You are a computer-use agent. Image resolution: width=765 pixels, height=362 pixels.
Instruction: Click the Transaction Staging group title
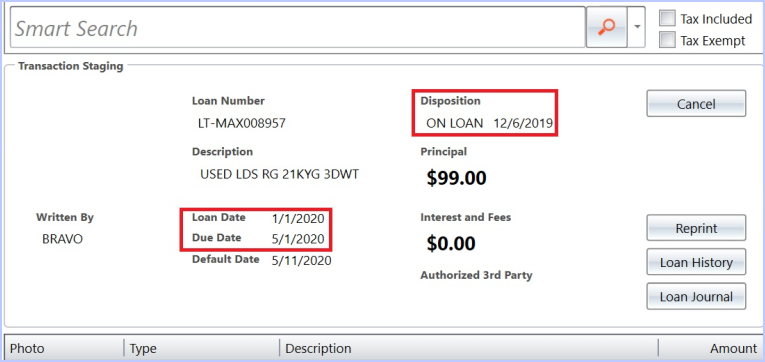point(71,66)
